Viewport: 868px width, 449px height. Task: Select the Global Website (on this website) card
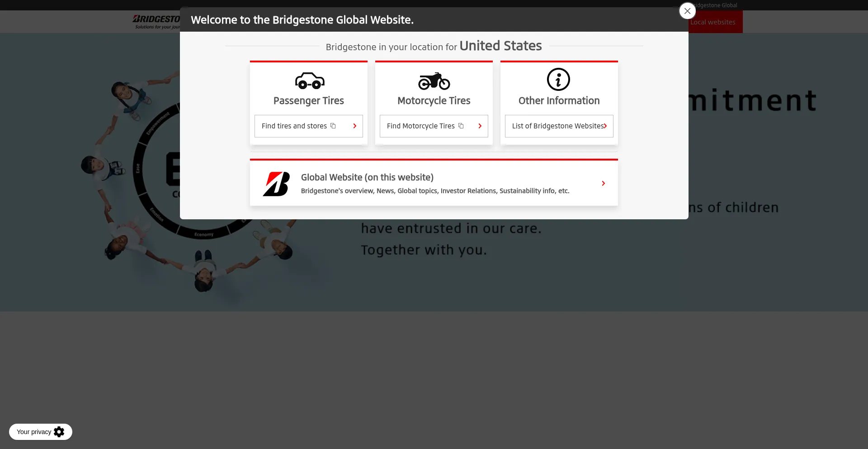coord(434,184)
